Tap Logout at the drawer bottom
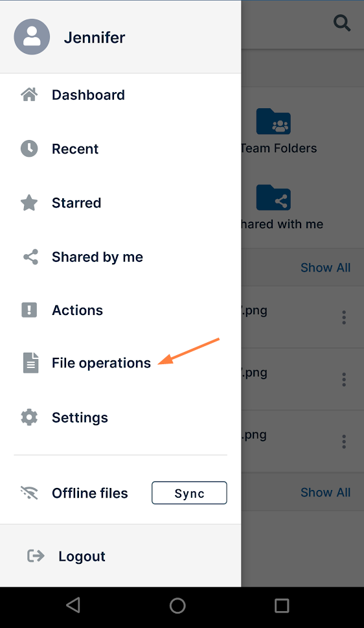This screenshot has height=628, width=364. tap(82, 556)
